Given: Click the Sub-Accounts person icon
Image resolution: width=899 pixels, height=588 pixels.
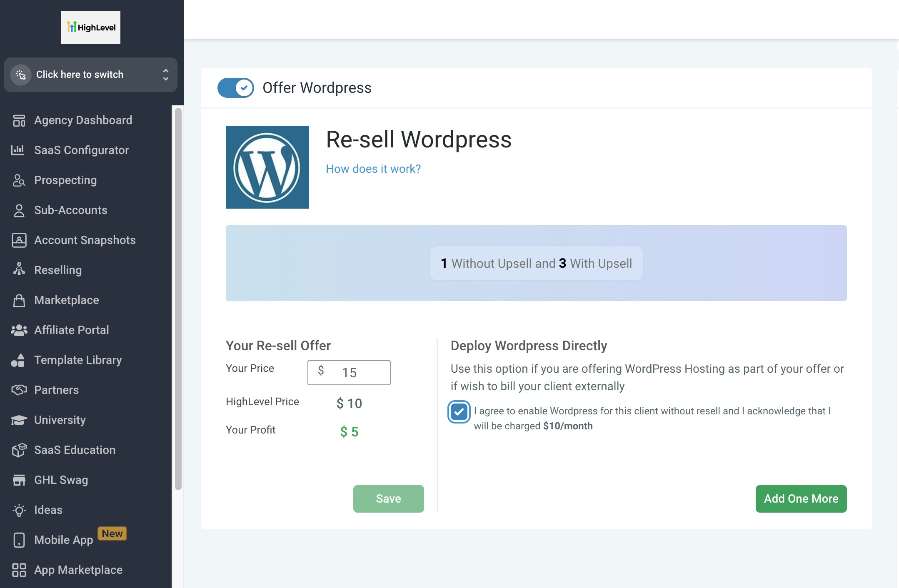Looking at the screenshot, I should pos(19,210).
